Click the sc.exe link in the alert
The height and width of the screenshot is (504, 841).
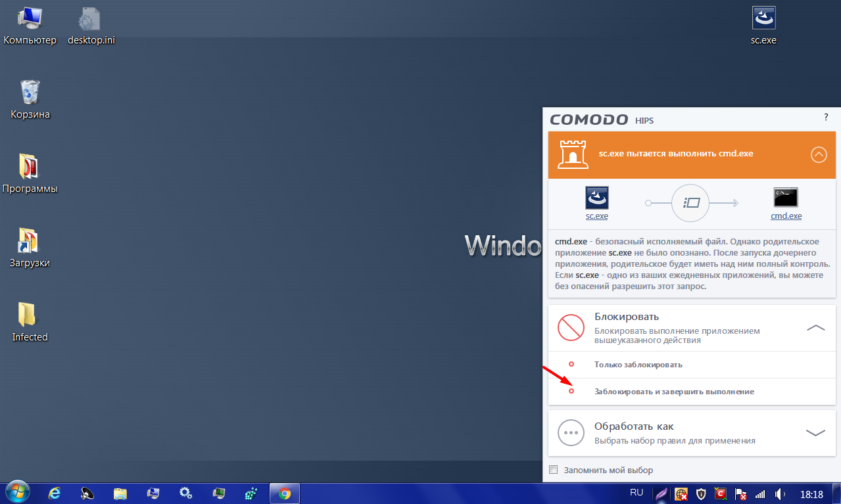click(597, 216)
